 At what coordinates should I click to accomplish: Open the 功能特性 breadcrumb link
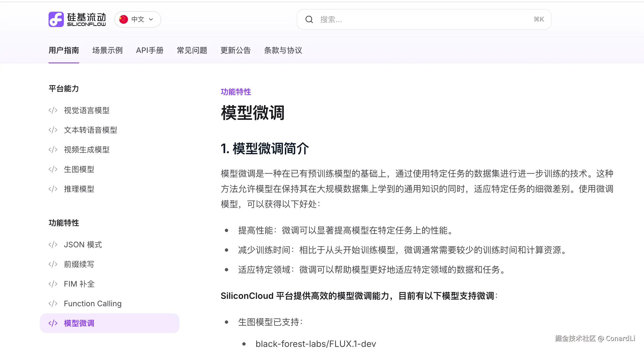coord(235,92)
